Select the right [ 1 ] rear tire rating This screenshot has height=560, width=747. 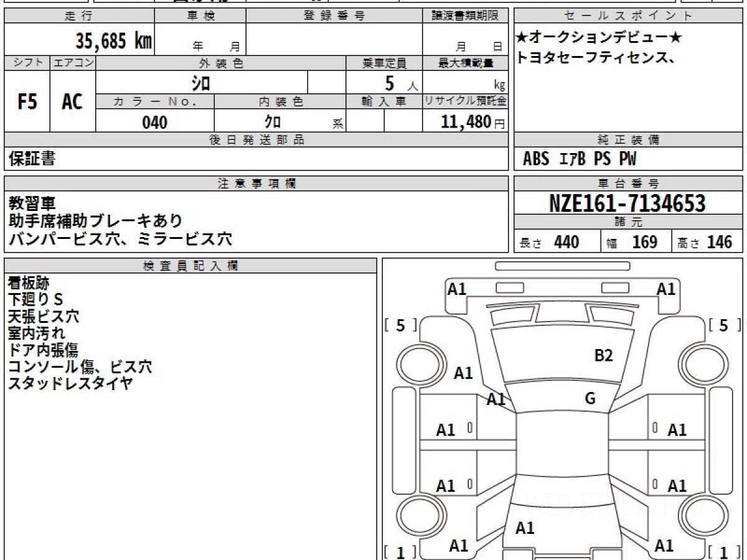tap(723, 553)
